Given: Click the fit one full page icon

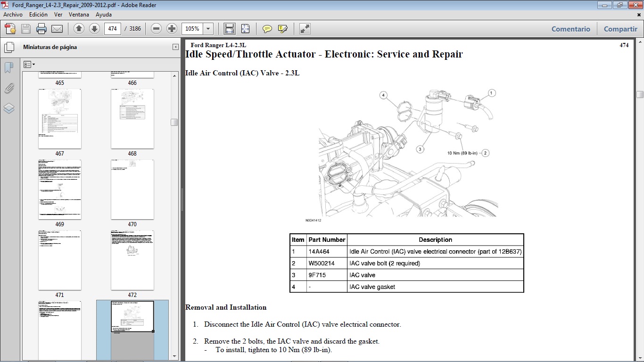Looking at the screenshot, I should [245, 29].
